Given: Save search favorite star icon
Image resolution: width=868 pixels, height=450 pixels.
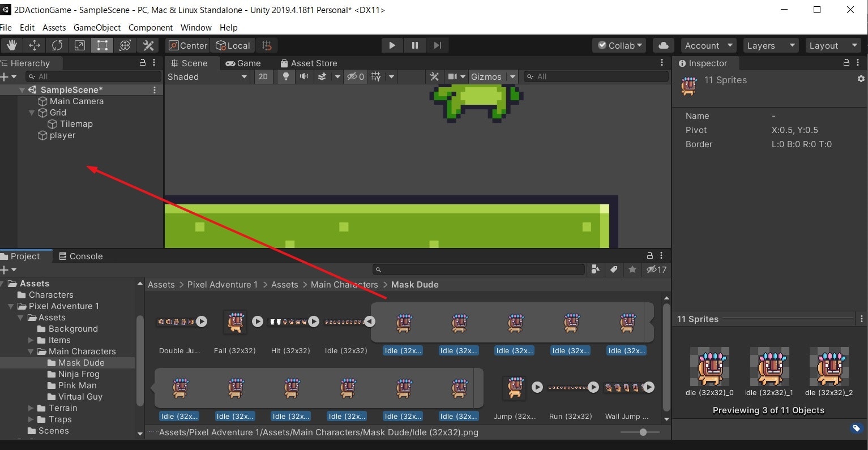Looking at the screenshot, I should click(632, 269).
